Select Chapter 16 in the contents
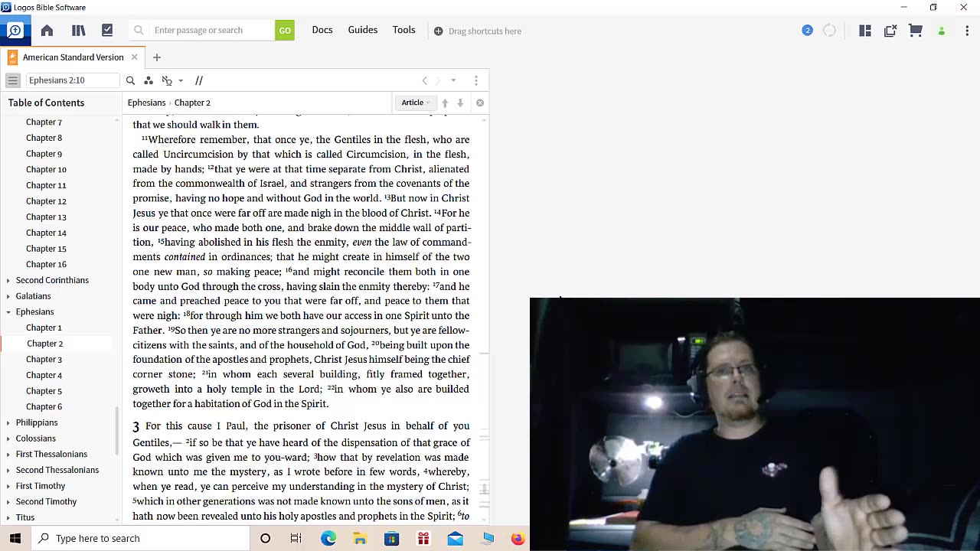 click(46, 264)
